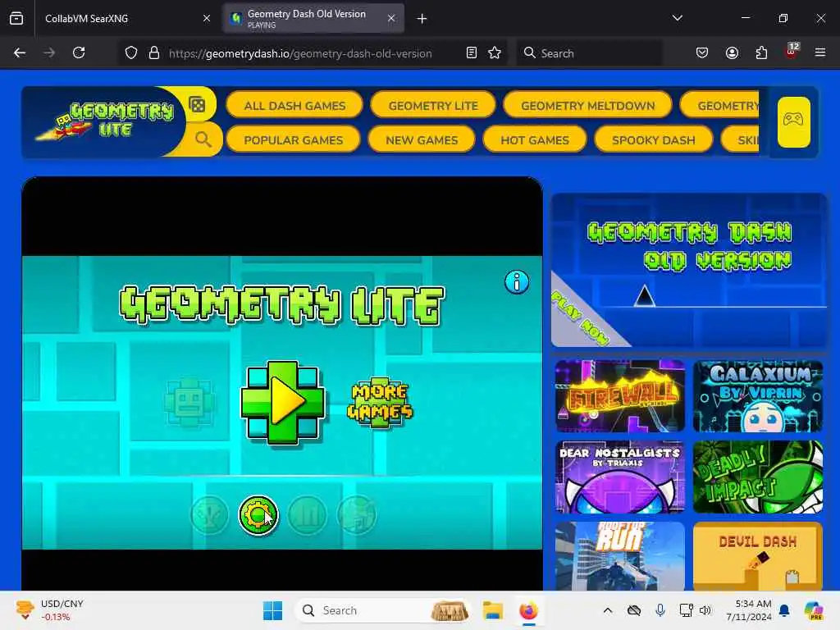
Task: Open the extensions puzzle icon
Action: 761,52
